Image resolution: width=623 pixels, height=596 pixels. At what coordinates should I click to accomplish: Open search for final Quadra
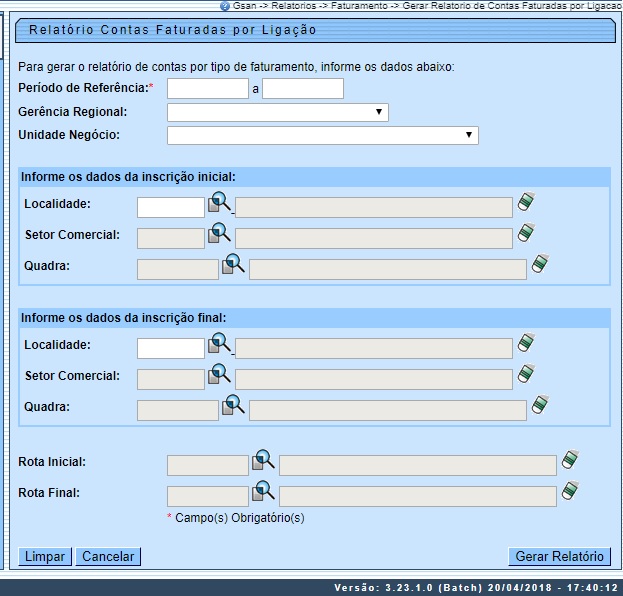233,404
